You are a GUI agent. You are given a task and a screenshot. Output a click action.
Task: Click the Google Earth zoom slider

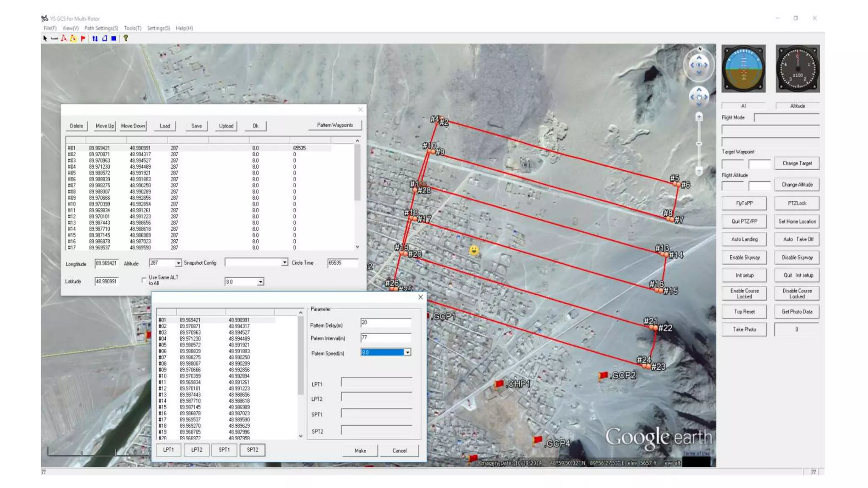pyautogui.click(x=699, y=144)
